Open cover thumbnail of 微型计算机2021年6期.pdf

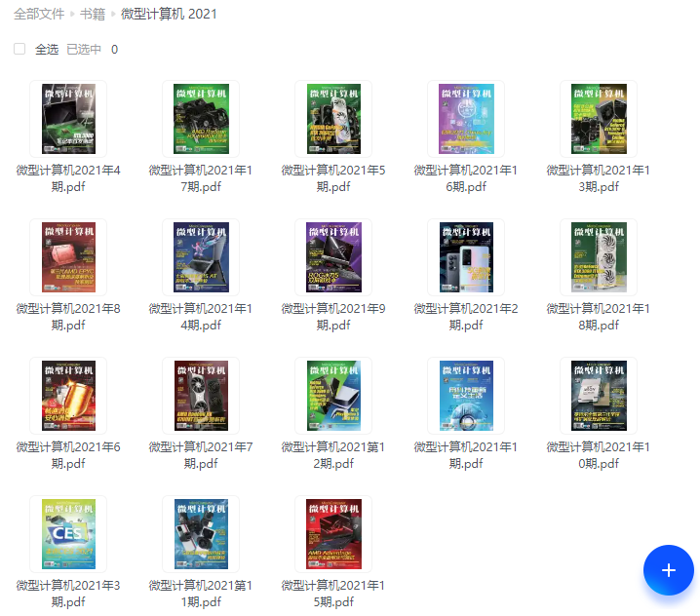click(x=68, y=396)
